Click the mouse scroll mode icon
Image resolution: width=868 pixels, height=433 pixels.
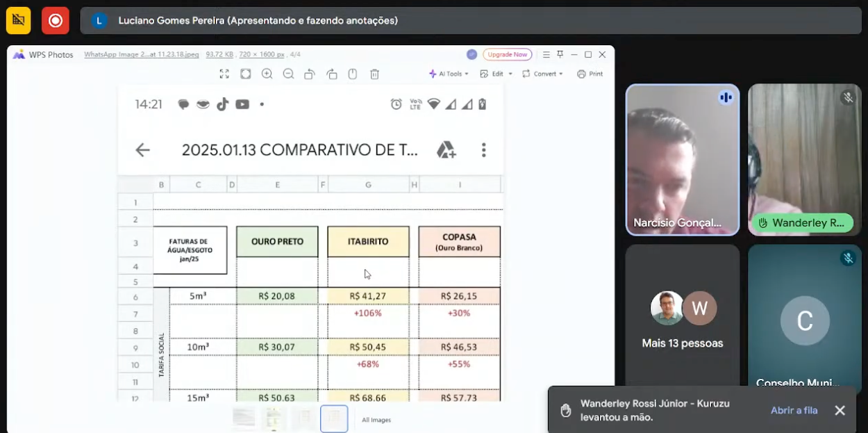pyautogui.click(x=353, y=74)
